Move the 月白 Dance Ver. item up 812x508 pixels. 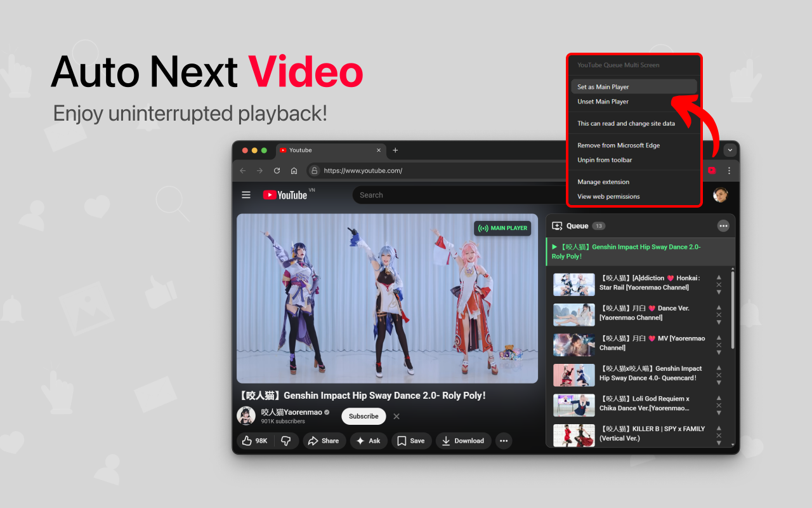[x=719, y=307]
